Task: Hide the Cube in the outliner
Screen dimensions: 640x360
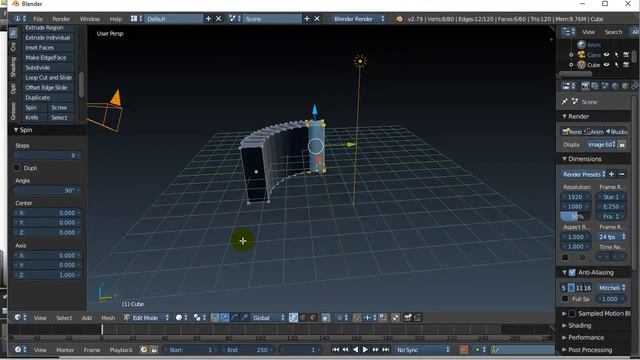Action: tap(607, 65)
